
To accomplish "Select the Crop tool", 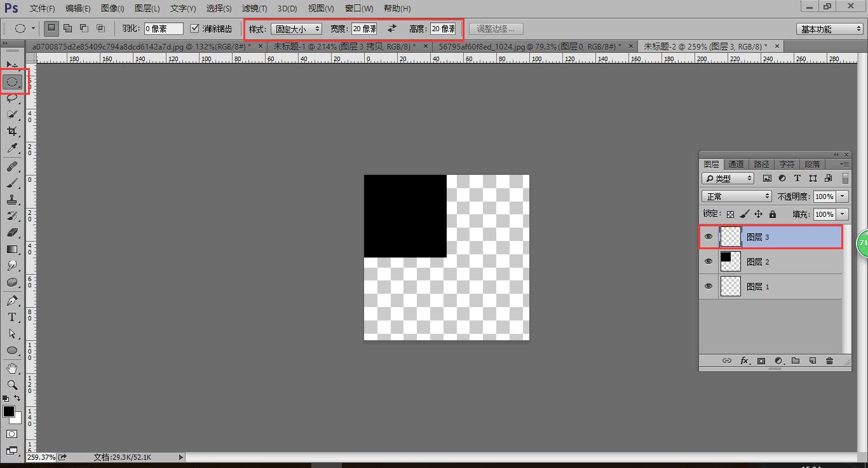I will (12, 131).
